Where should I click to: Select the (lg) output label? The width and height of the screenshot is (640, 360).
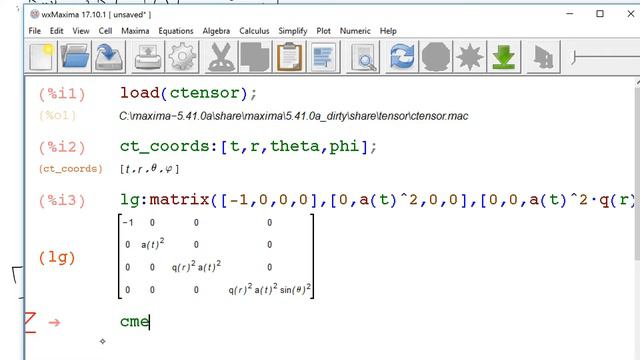click(57, 258)
